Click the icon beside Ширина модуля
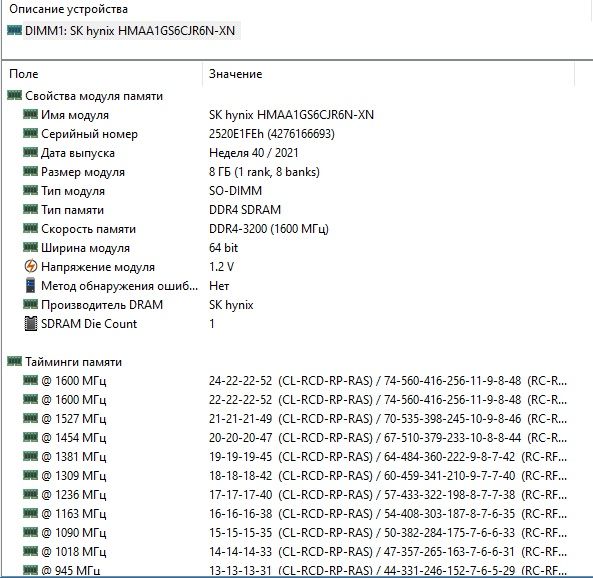The image size is (593, 578). coord(30,247)
